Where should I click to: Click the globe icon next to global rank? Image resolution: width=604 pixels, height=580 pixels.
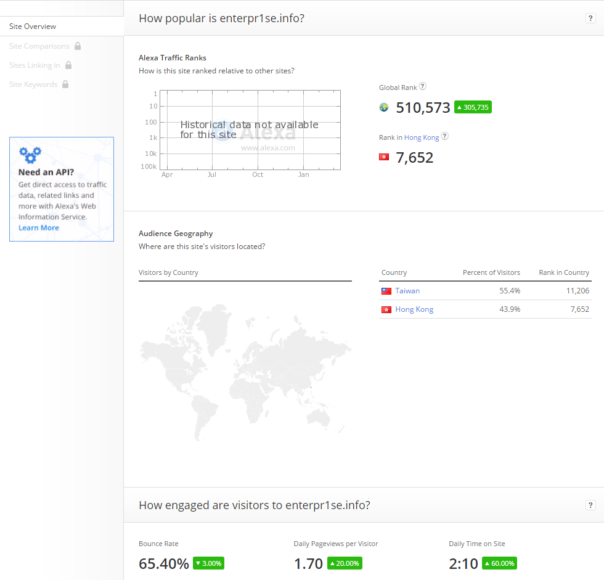[x=384, y=107]
